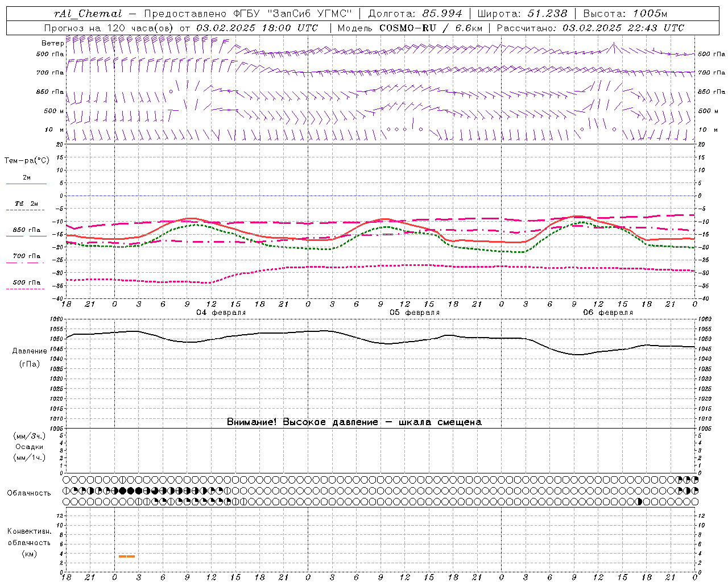Select the (мм/3ч.) precipitation unit label
The height and width of the screenshot is (582, 728).
(29, 436)
